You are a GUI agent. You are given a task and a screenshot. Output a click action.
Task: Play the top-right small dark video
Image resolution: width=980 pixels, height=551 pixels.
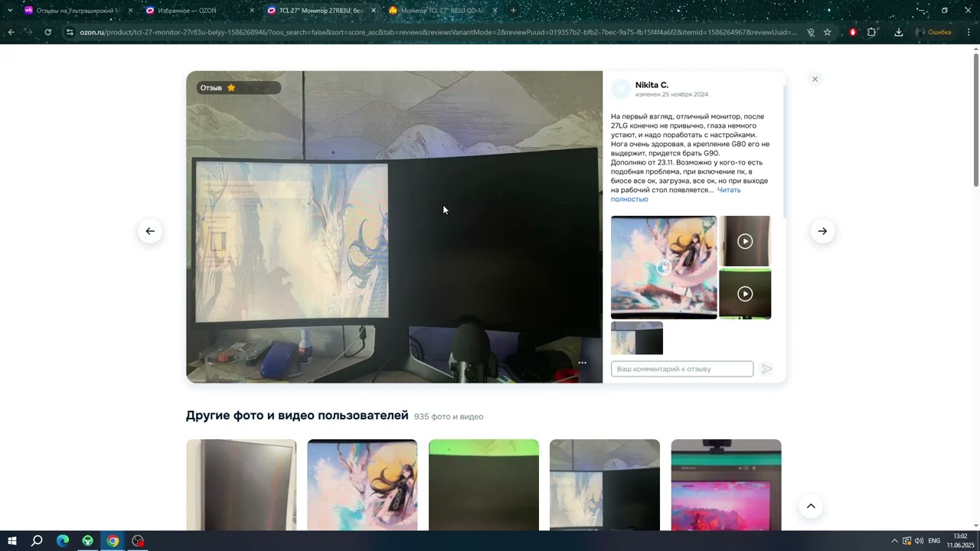pos(745,241)
